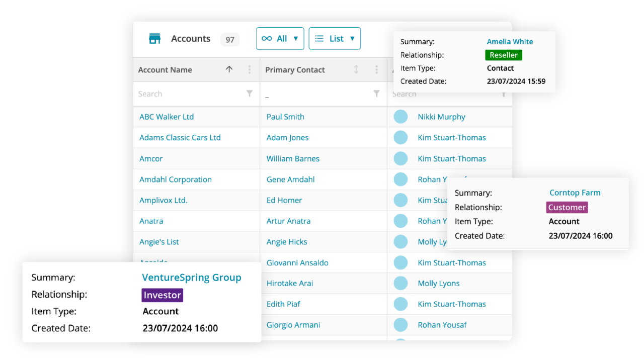Viewport: 644px width, 362px height.
Task: Click the Corntop Farm summary link
Action: [x=575, y=193]
